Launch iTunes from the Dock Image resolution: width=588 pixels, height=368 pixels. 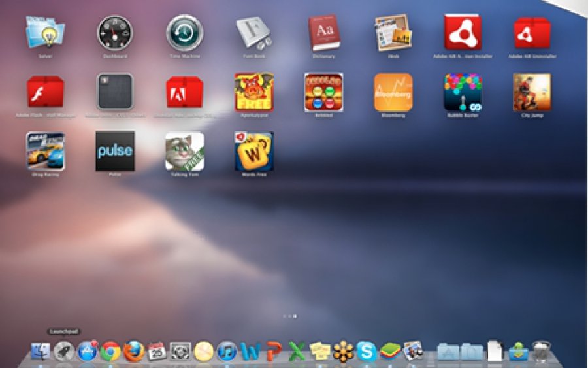coord(227,352)
